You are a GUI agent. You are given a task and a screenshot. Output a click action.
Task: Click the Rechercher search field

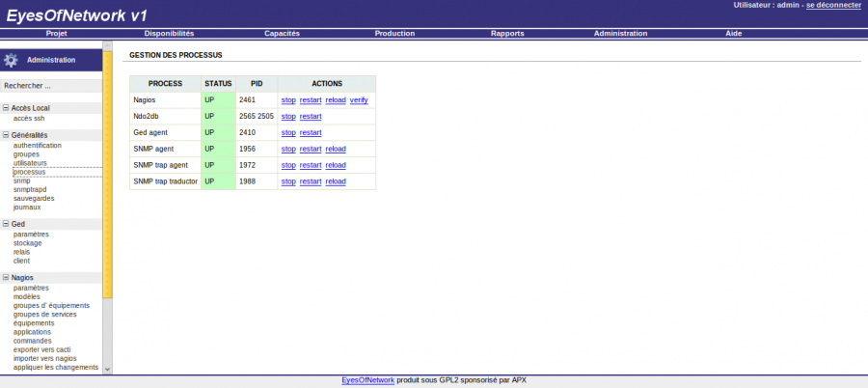(x=51, y=86)
